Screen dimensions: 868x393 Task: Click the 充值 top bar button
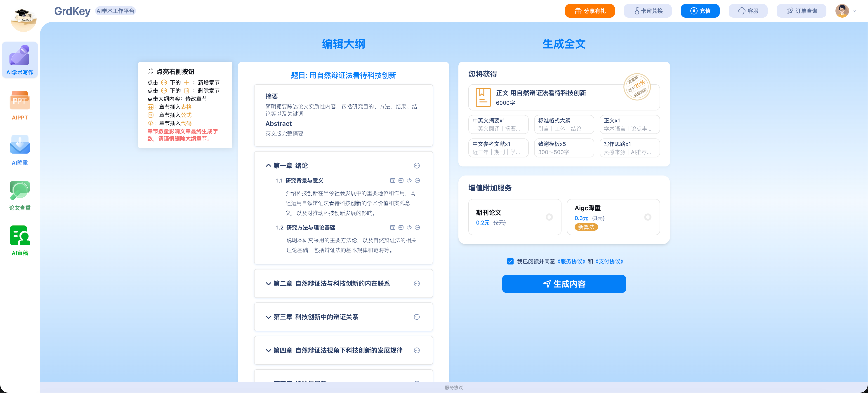pyautogui.click(x=700, y=11)
